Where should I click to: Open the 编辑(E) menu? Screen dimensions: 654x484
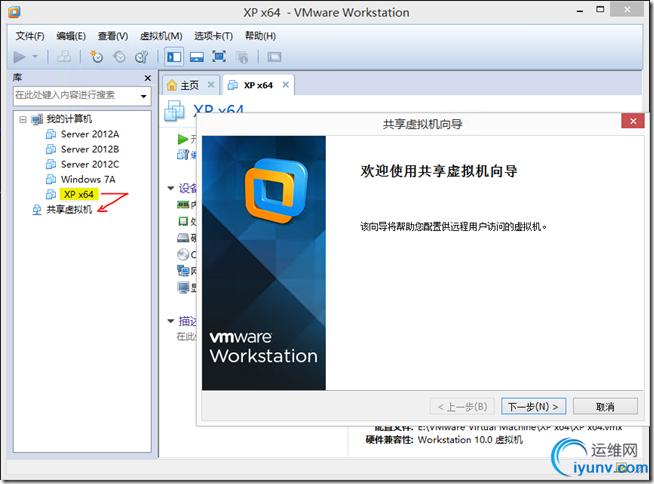[71, 36]
